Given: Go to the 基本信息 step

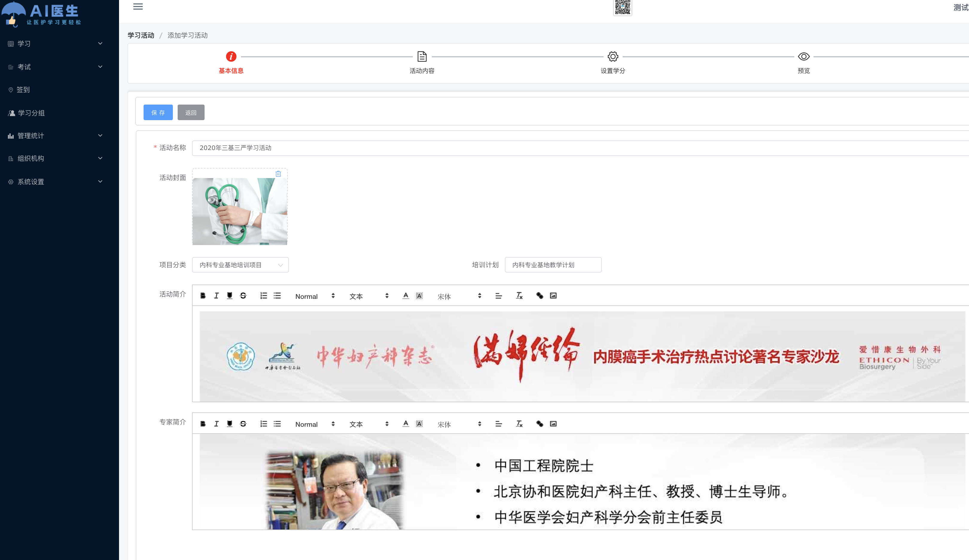Looking at the screenshot, I should pos(231,62).
